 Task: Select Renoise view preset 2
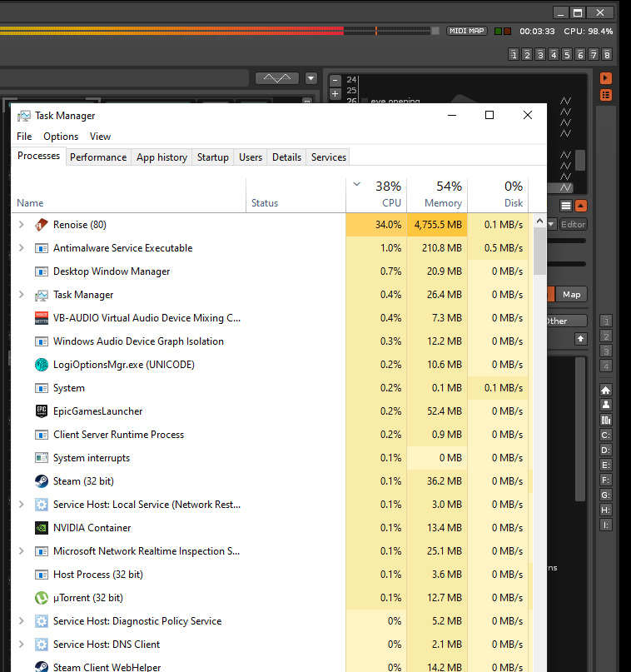[527, 54]
